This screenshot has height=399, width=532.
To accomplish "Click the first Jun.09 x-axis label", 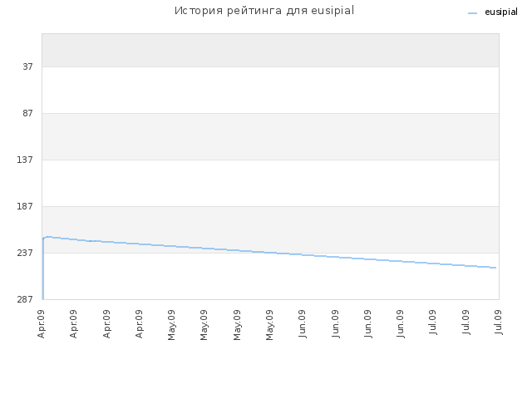I will click(303, 324).
